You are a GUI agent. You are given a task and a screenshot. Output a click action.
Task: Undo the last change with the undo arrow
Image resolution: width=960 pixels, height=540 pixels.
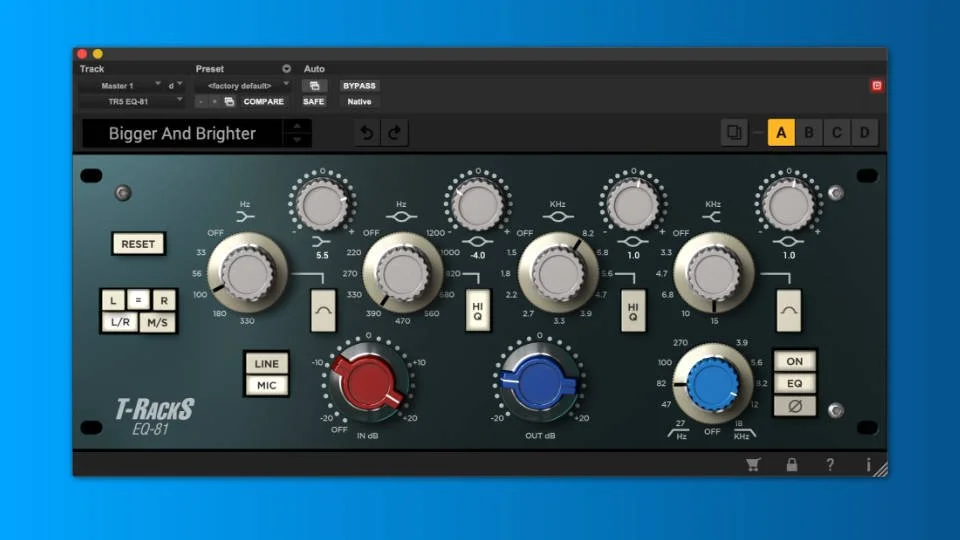click(367, 133)
